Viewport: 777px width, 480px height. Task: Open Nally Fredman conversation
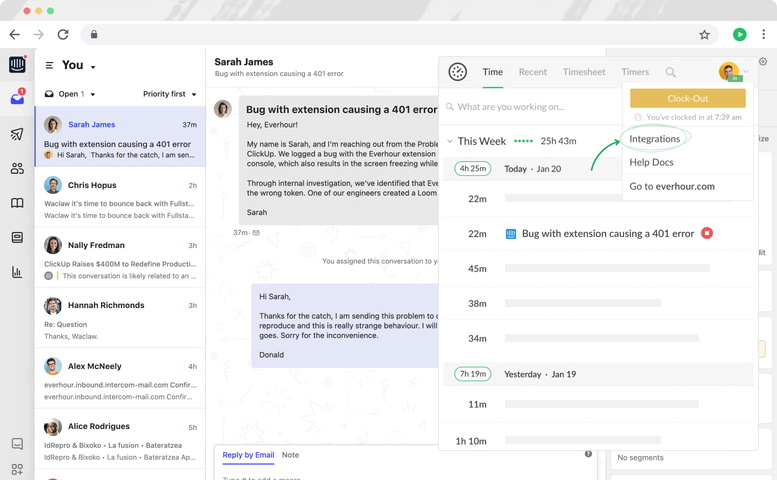point(120,258)
